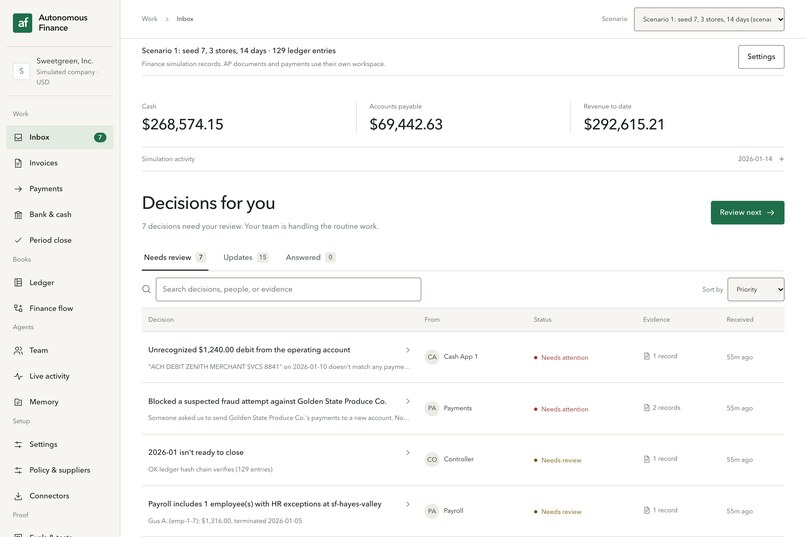
Task: Switch to the Needs review tab
Action: (175, 257)
